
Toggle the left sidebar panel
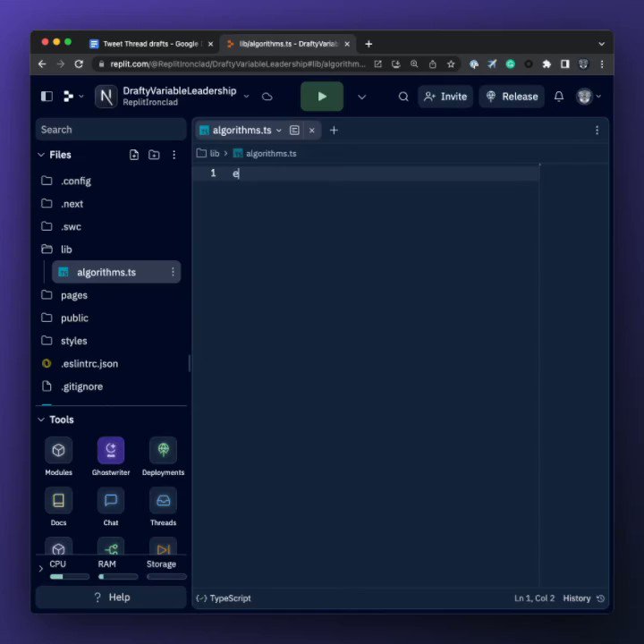(x=47, y=97)
